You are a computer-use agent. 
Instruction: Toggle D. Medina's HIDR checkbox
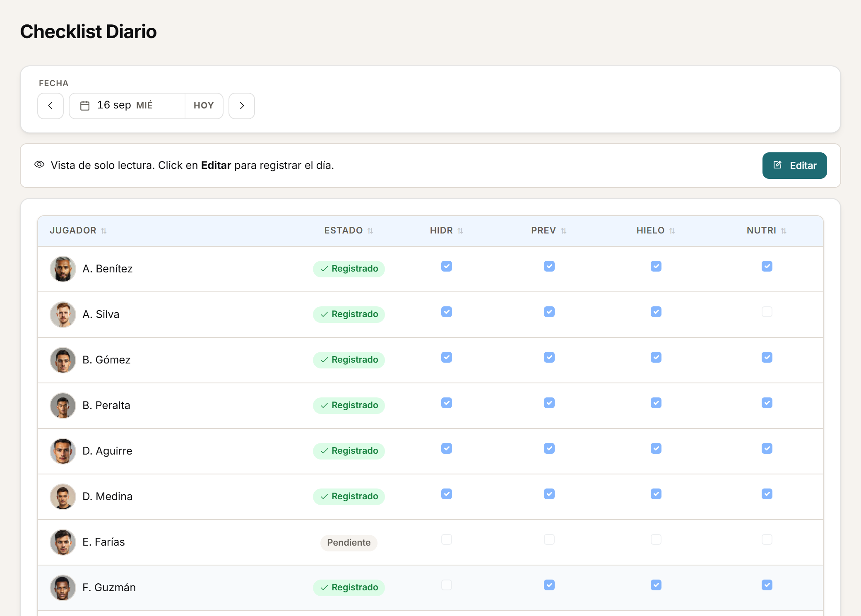click(447, 494)
